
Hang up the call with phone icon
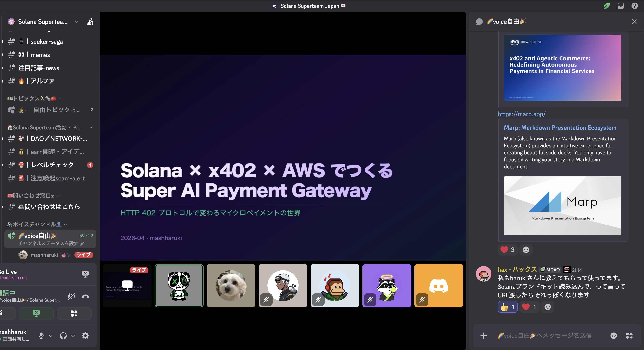pos(85,296)
